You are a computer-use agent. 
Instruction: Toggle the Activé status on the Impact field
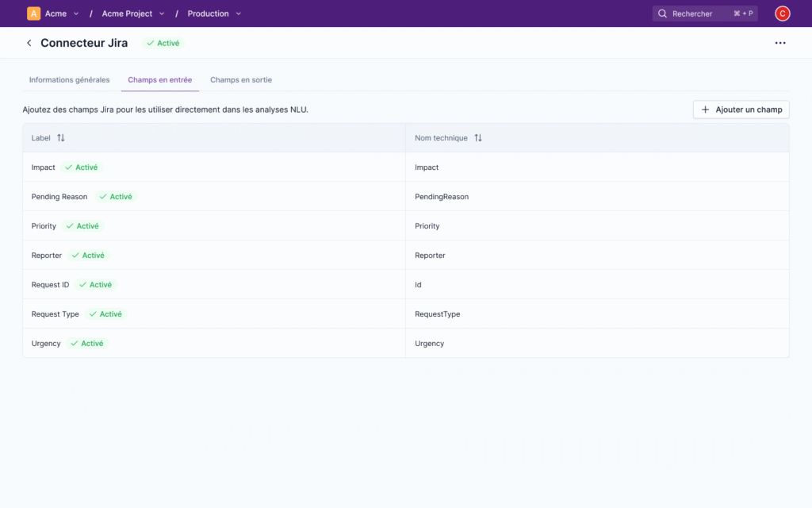point(81,167)
